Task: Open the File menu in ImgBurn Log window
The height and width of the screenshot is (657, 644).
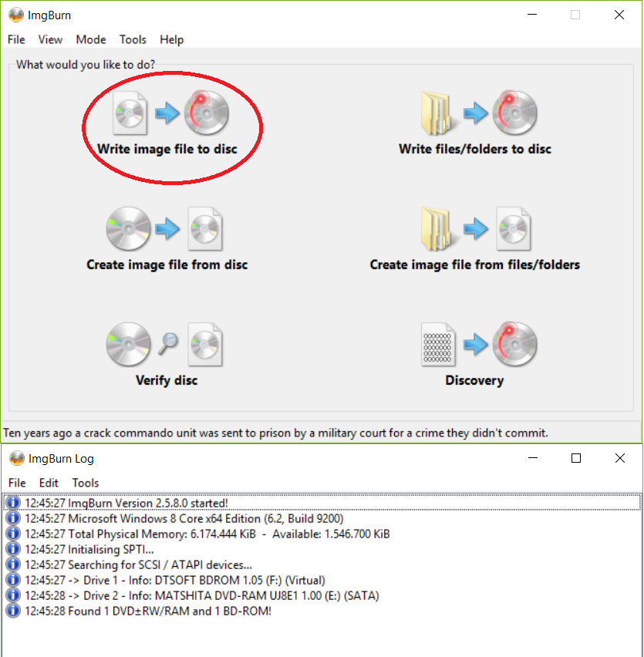Action: pyautogui.click(x=17, y=483)
